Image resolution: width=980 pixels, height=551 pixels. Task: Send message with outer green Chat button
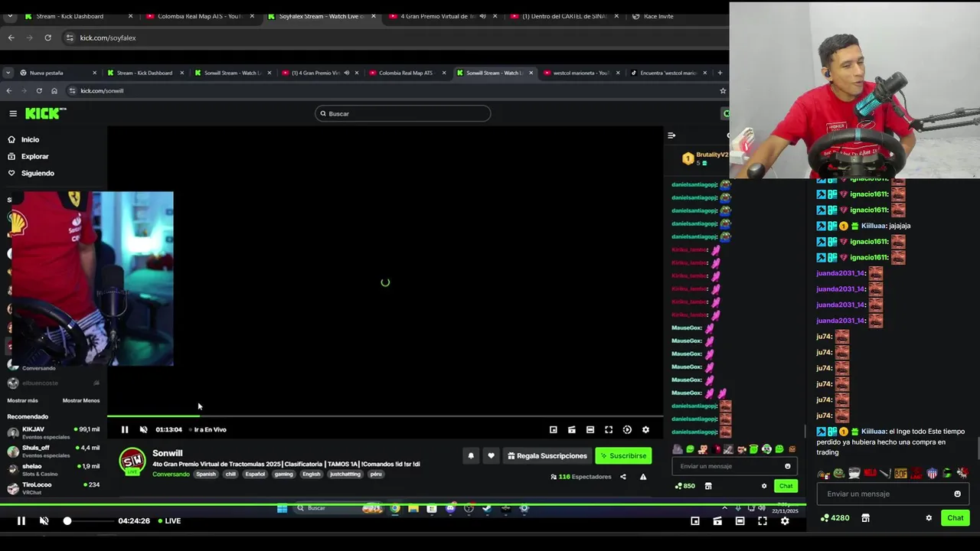click(x=955, y=518)
